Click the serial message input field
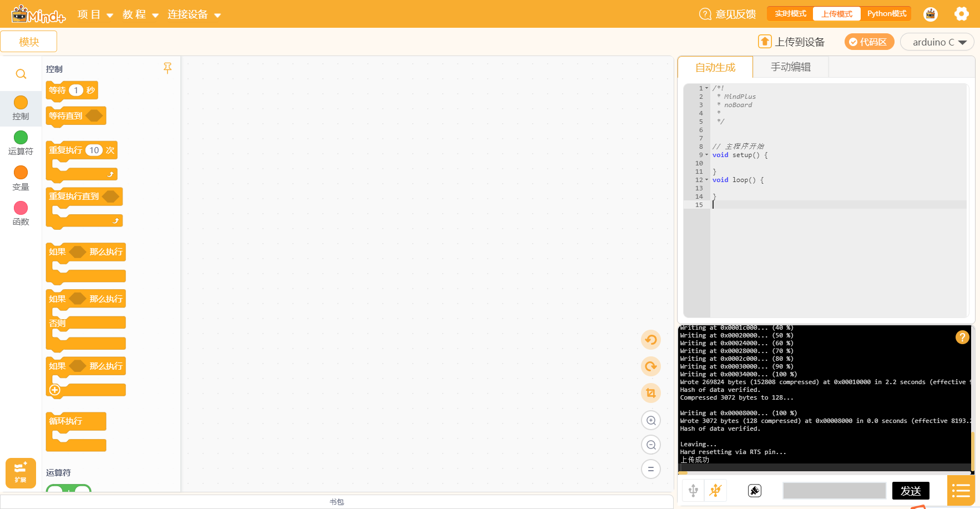This screenshot has height=509, width=980. [834, 491]
